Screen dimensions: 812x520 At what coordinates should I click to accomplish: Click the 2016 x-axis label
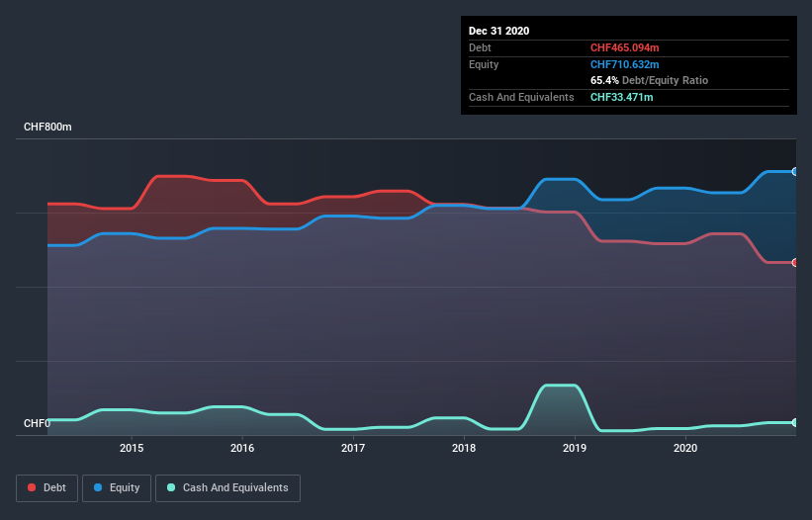tap(242, 448)
